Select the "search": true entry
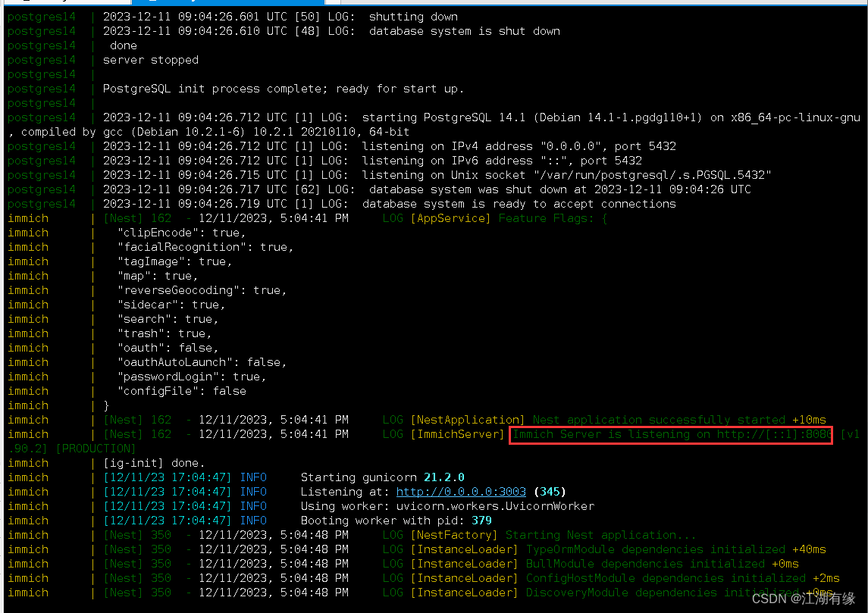This screenshot has height=613, width=868. [x=168, y=319]
